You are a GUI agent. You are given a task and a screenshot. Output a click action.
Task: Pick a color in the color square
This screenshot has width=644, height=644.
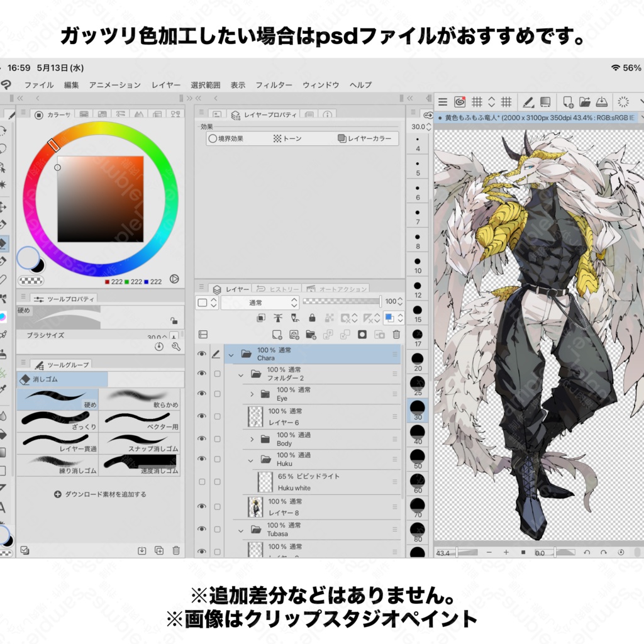click(x=101, y=199)
